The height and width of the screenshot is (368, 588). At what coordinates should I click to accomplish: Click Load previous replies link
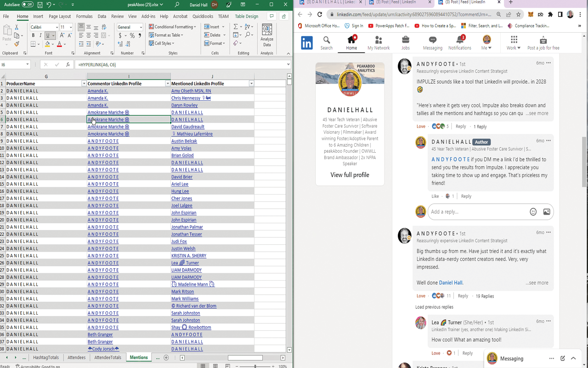pos(434,307)
